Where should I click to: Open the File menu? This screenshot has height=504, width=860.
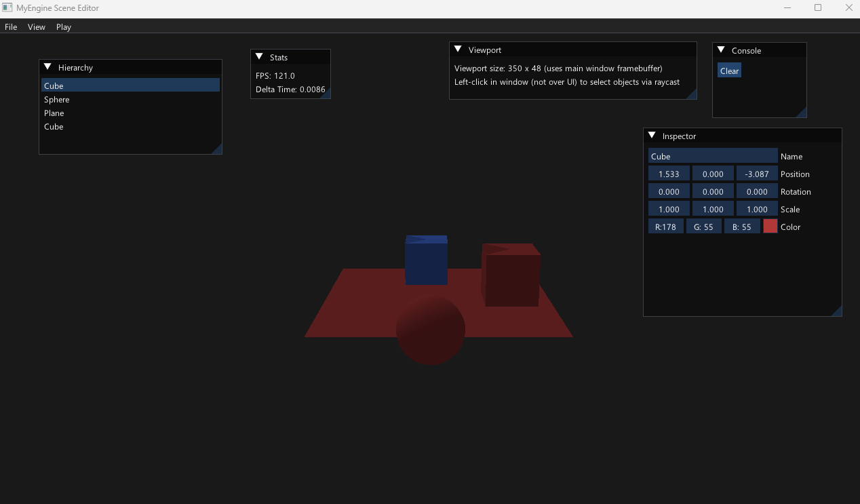[11, 27]
